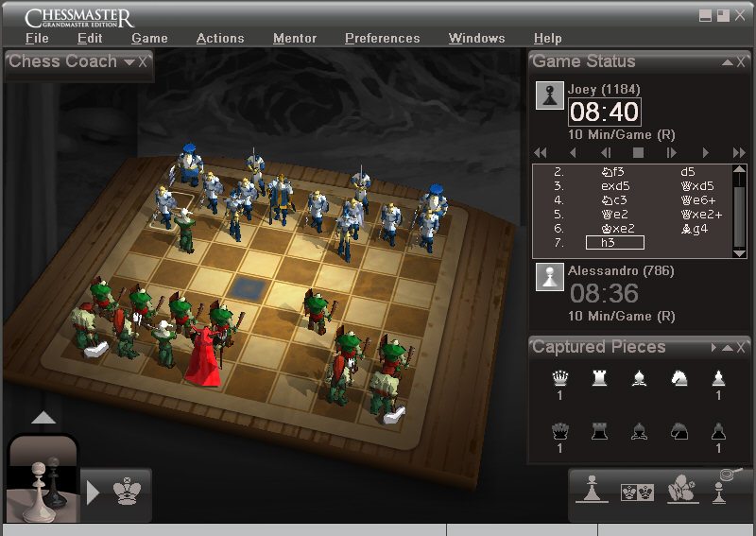Viewport: 756px width, 536px height.
Task: Select move Qe6+ in move list
Action: click(698, 200)
